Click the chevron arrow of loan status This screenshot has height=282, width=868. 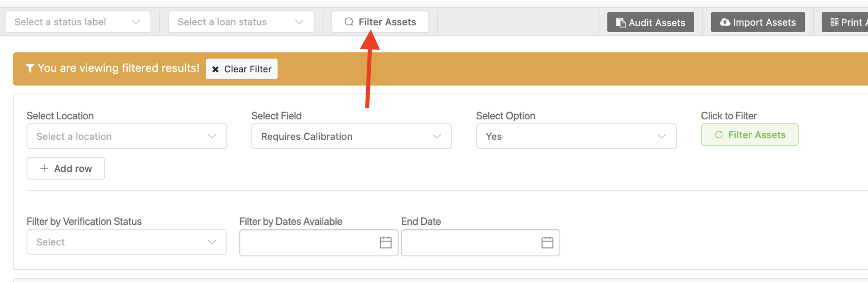(x=299, y=22)
